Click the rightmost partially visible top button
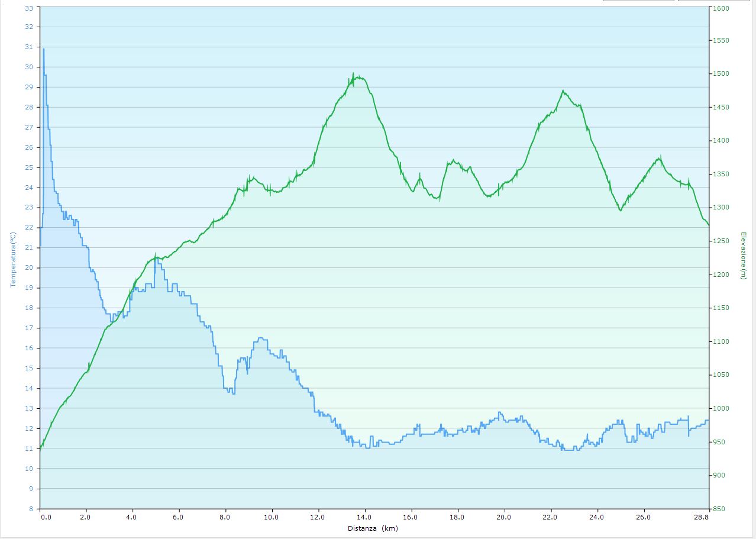 point(716,1)
